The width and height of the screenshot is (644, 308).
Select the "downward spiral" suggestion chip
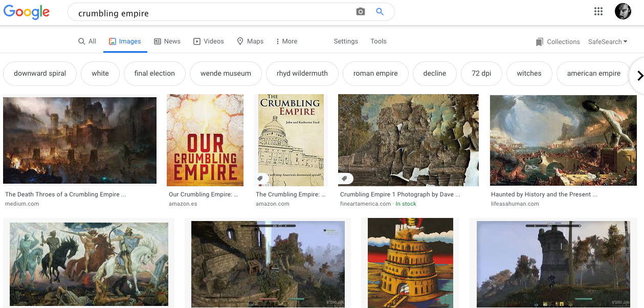(40, 74)
